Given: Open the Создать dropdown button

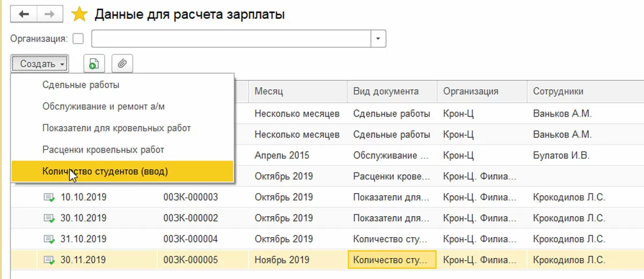Looking at the screenshot, I should [x=39, y=64].
